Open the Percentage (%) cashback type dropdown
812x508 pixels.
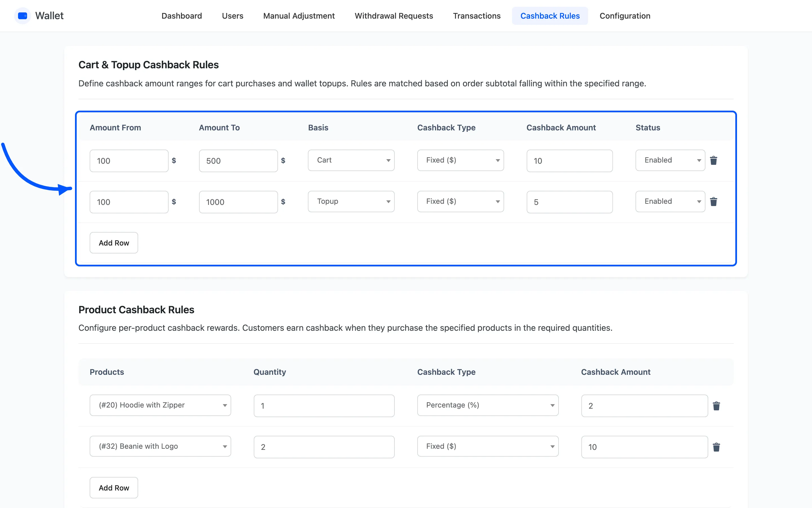coord(488,405)
